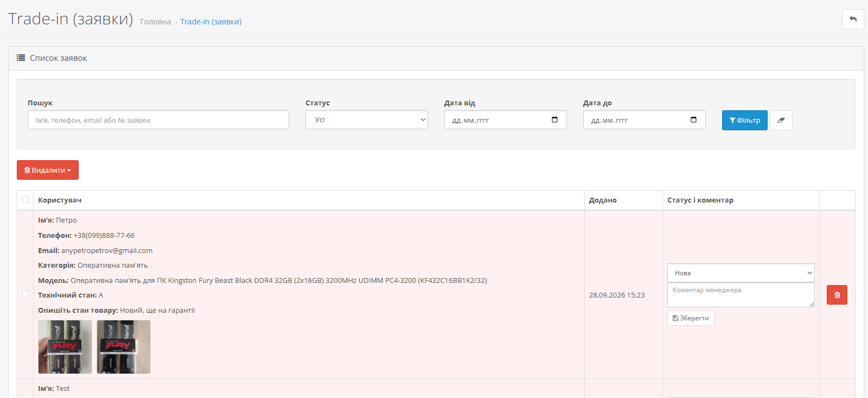Delete Петро's request with the red trash button
The image size is (868, 398).
(x=837, y=295)
